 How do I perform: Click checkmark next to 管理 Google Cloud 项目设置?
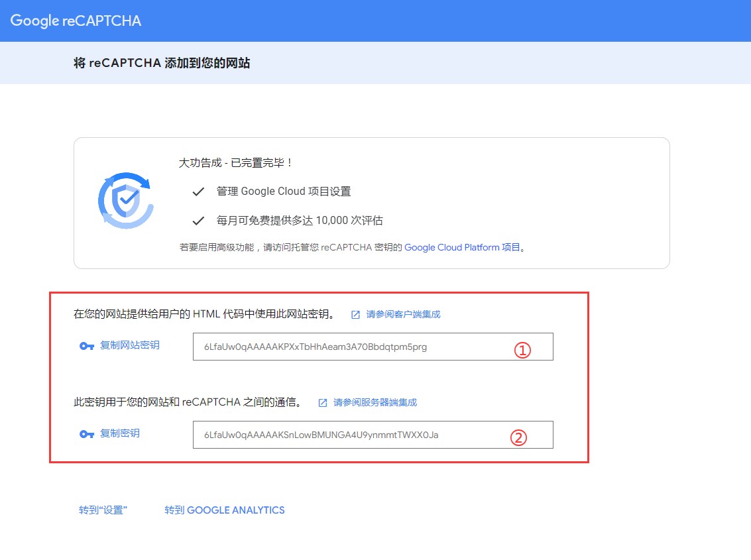[x=198, y=192]
